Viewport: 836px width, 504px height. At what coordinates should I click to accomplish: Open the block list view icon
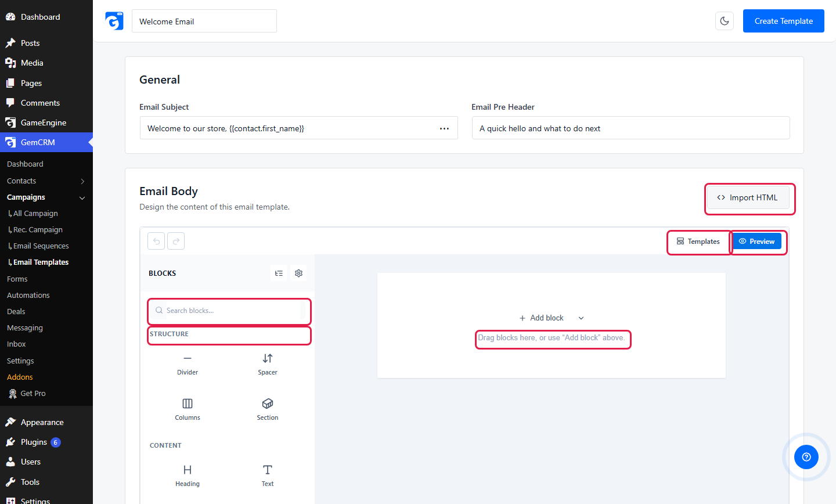[279, 273]
